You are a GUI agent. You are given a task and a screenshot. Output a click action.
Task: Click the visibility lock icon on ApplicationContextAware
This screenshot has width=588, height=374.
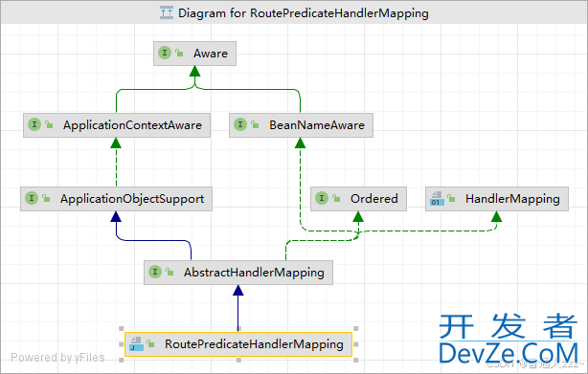click(x=49, y=124)
